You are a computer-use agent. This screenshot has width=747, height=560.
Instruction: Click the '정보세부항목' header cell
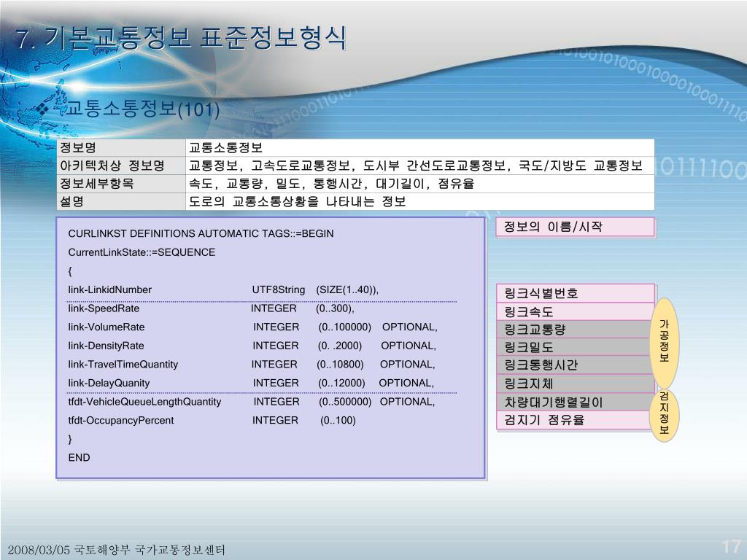tap(121, 184)
